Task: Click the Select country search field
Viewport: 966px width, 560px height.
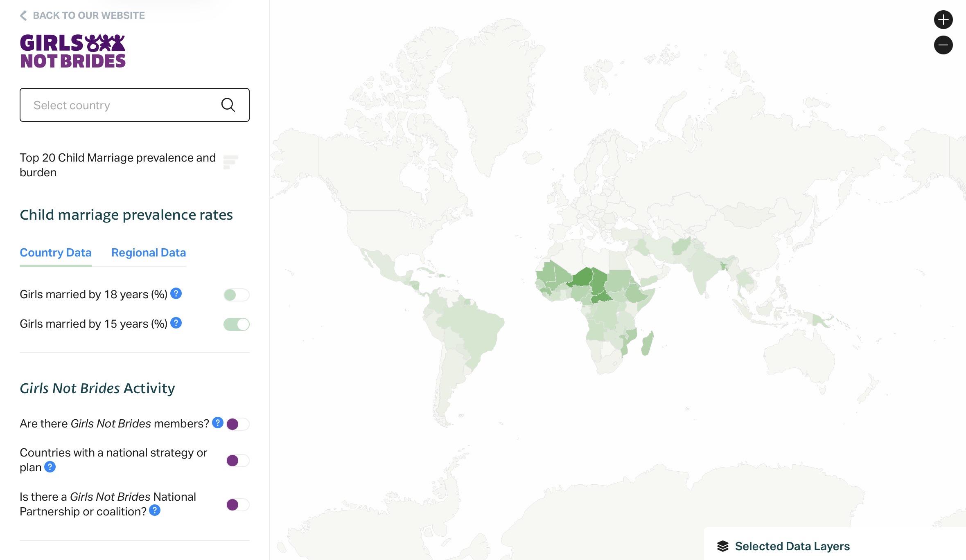Action: point(135,105)
